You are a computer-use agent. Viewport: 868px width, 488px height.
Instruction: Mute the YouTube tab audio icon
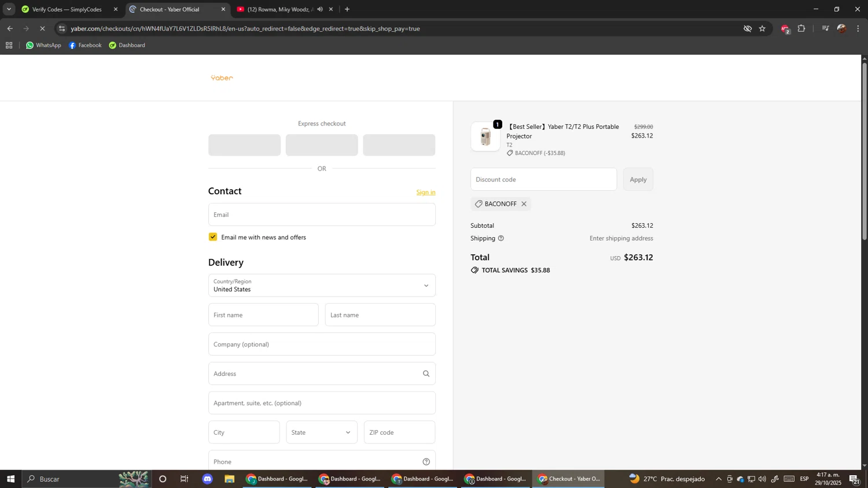[320, 9]
